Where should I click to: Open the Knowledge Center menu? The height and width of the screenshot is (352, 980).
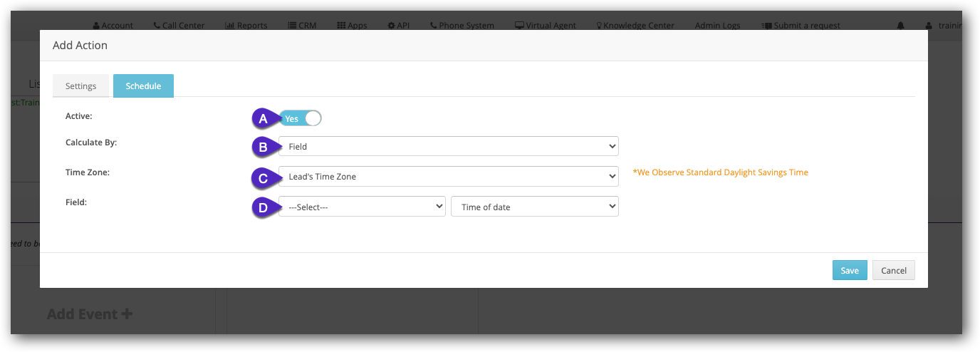tap(635, 25)
